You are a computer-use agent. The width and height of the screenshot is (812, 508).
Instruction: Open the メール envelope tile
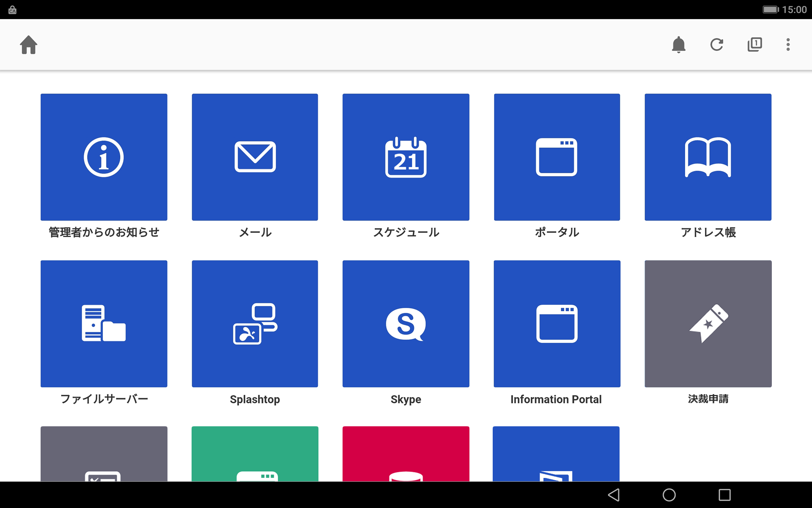click(x=255, y=157)
